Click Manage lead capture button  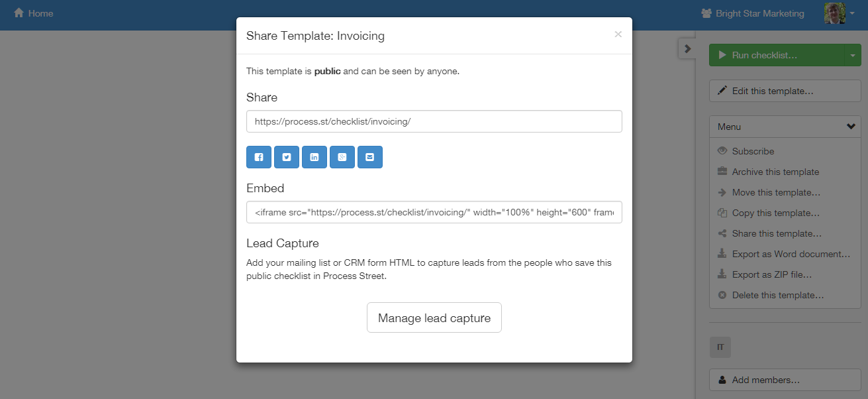pos(434,318)
